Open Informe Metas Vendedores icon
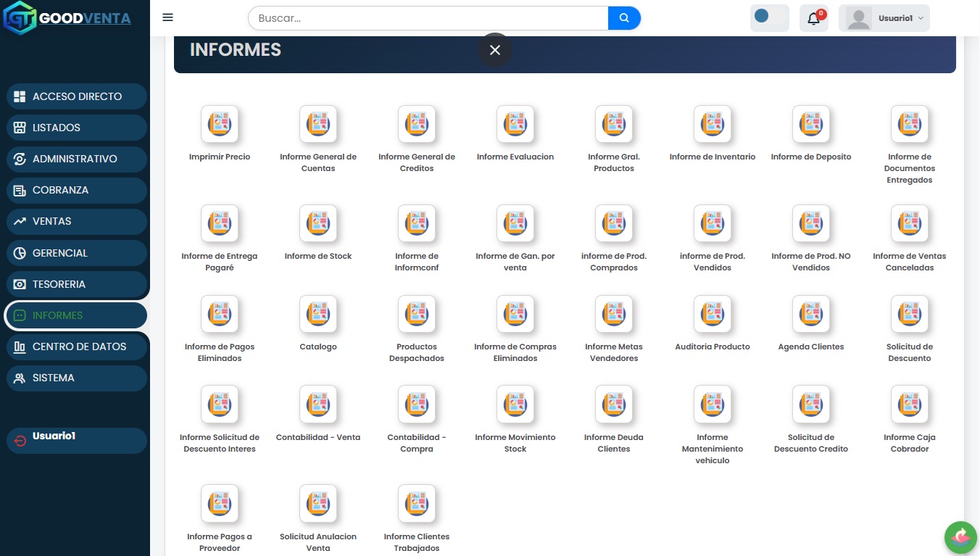The image size is (980, 556). point(614,314)
